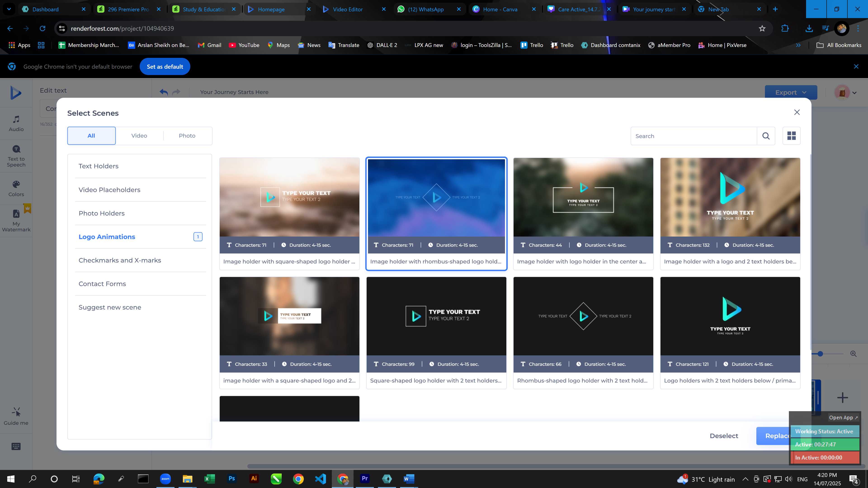The height and width of the screenshot is (488, 868).
Task: Open the Colors panel
Action: click(16, 189)
